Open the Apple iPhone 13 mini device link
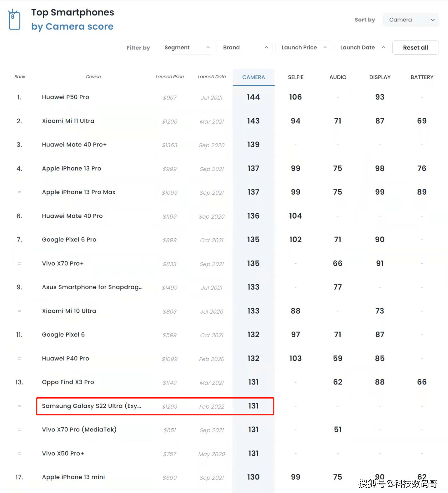448x493 pixels. (73, 477)
